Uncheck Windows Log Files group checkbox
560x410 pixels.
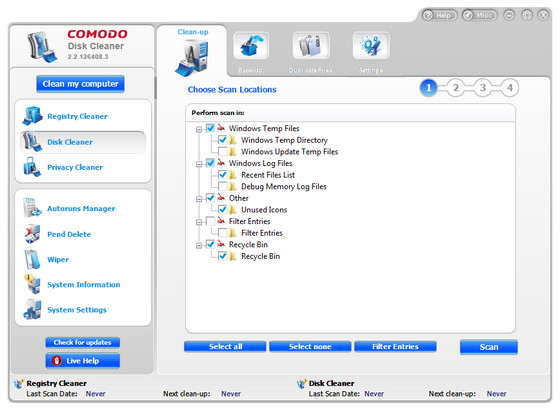(210, 163)
